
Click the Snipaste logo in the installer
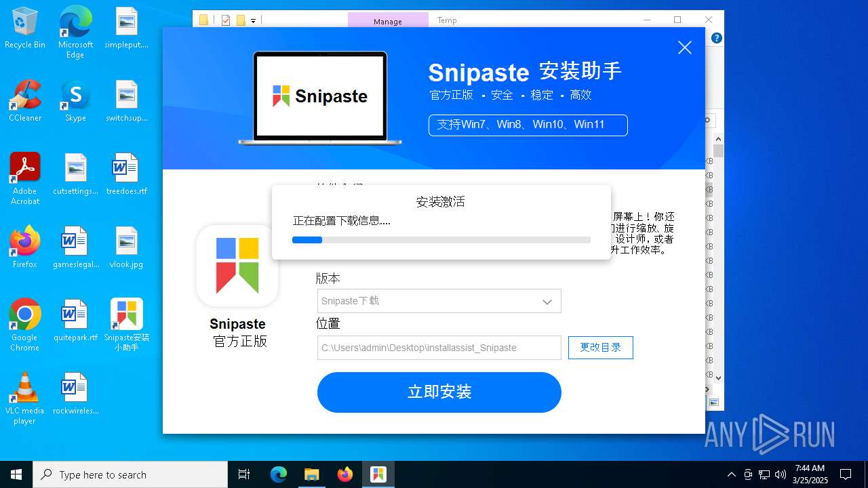click(237, 266)
